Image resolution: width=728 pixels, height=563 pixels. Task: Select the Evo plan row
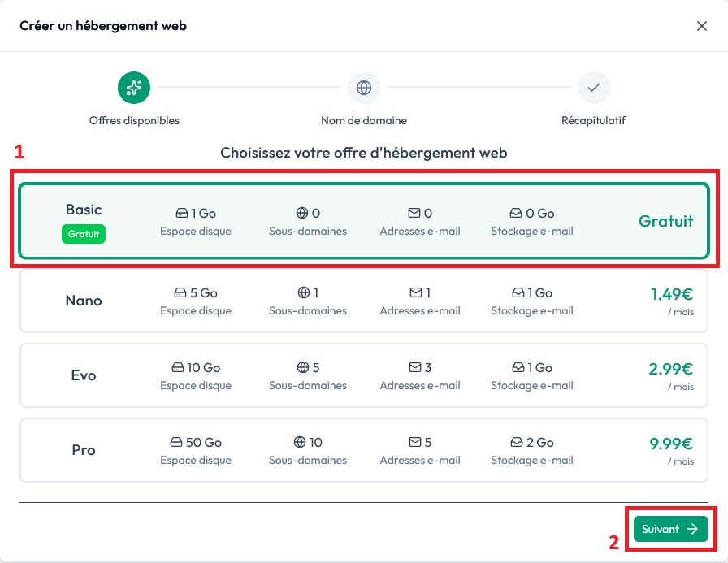coord(364,375)
